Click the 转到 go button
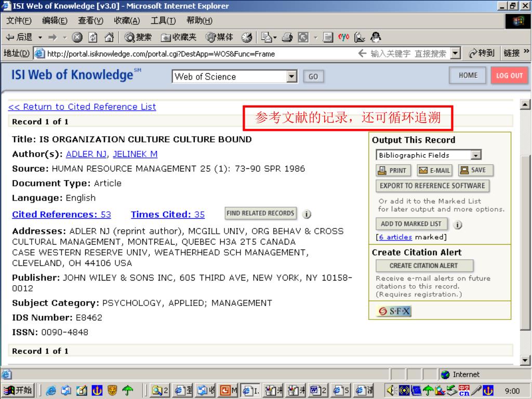The height and width of the screenshot is (399, 532). (481, 54)
